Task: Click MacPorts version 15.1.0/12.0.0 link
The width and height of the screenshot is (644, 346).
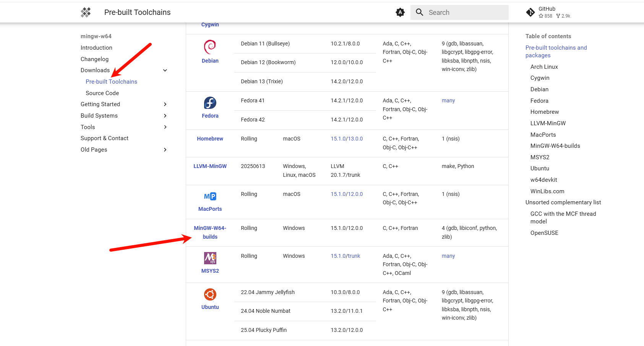Action: coord(347,194)
